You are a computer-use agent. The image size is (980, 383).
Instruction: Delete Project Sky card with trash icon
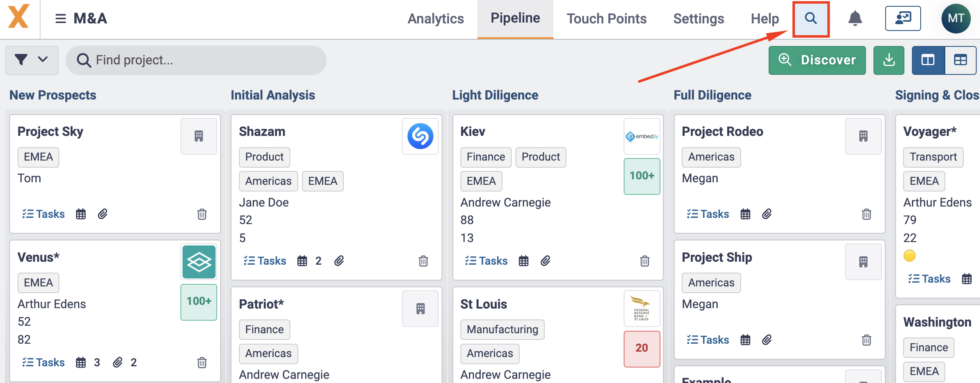point(202,214)
